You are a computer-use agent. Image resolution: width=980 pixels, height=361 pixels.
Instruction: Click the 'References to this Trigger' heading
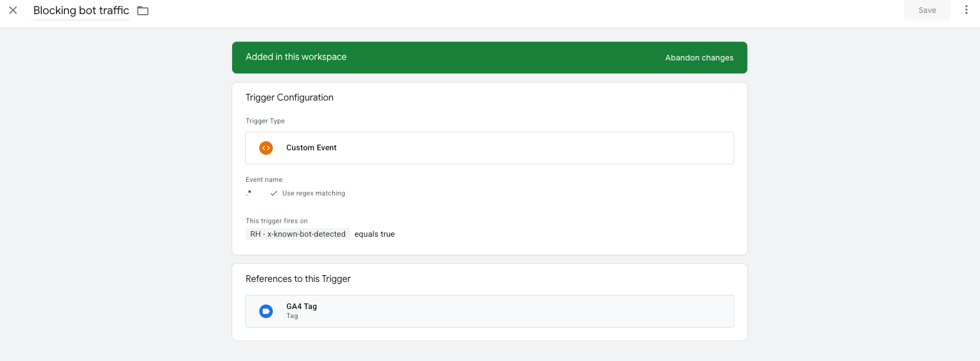[298, 279]
